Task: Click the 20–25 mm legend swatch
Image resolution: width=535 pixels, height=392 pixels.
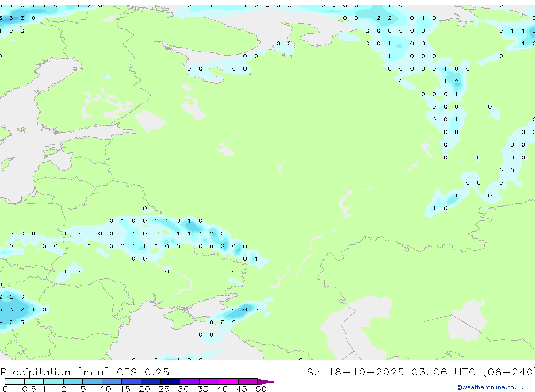Action: click(151, 381)
